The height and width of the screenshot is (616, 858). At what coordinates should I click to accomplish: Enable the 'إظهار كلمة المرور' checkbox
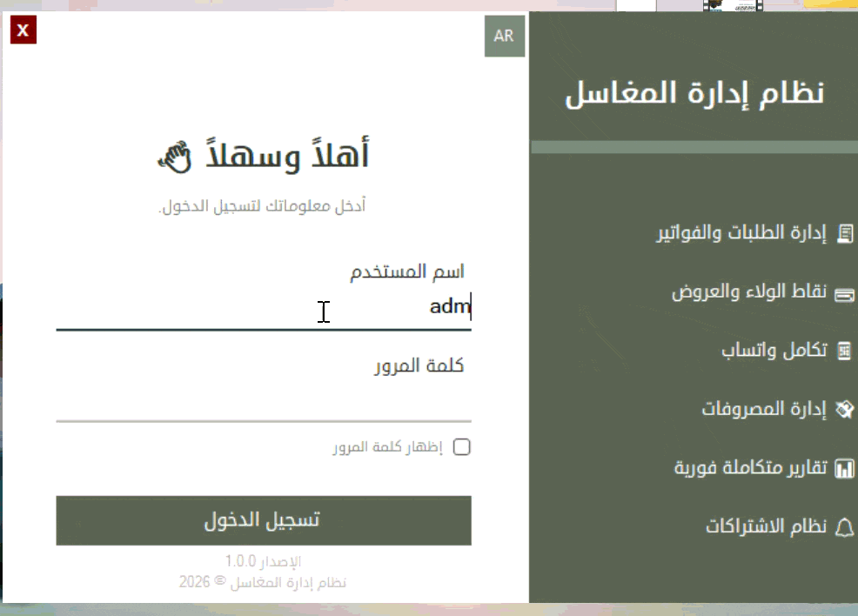tap(461, 447)
